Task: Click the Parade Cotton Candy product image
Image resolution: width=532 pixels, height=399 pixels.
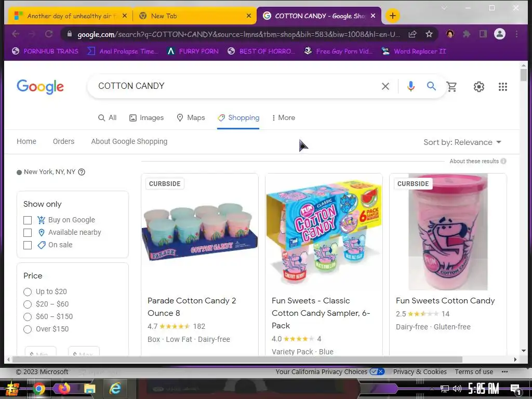Action: click(x=199, y=232)
